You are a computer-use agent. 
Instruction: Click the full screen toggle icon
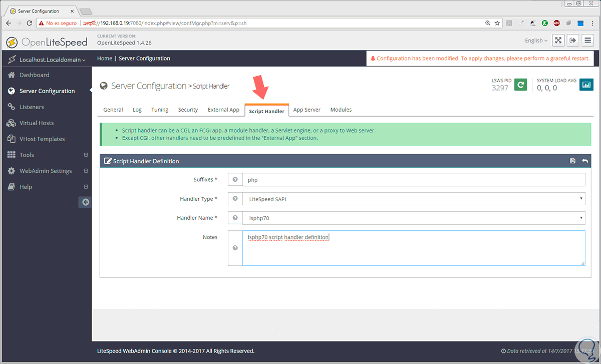pos(558,41)
